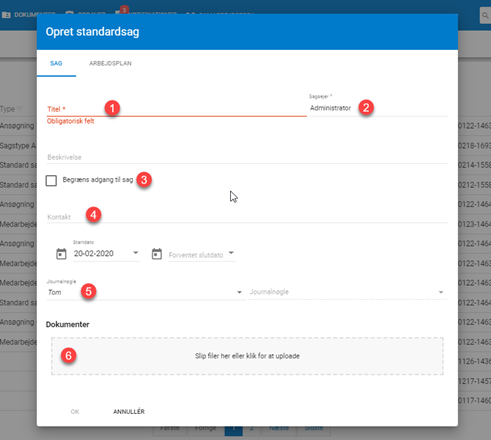Open the Startdato calendar icon
This screenshot has height=440, width=491.
(61, 254)
